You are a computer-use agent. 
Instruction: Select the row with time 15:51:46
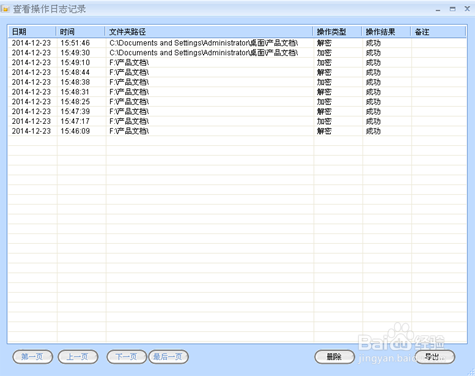[x=237, y=43]
